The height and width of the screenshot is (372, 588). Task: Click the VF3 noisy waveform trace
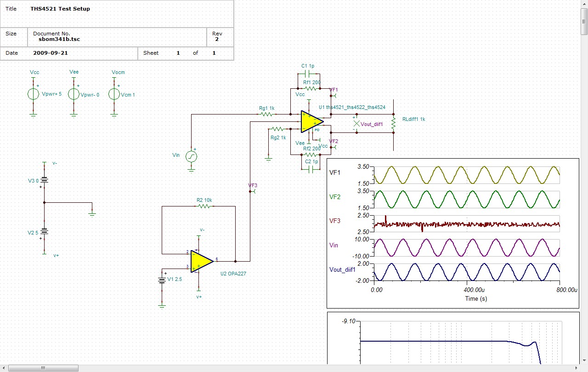pos(467,224)
